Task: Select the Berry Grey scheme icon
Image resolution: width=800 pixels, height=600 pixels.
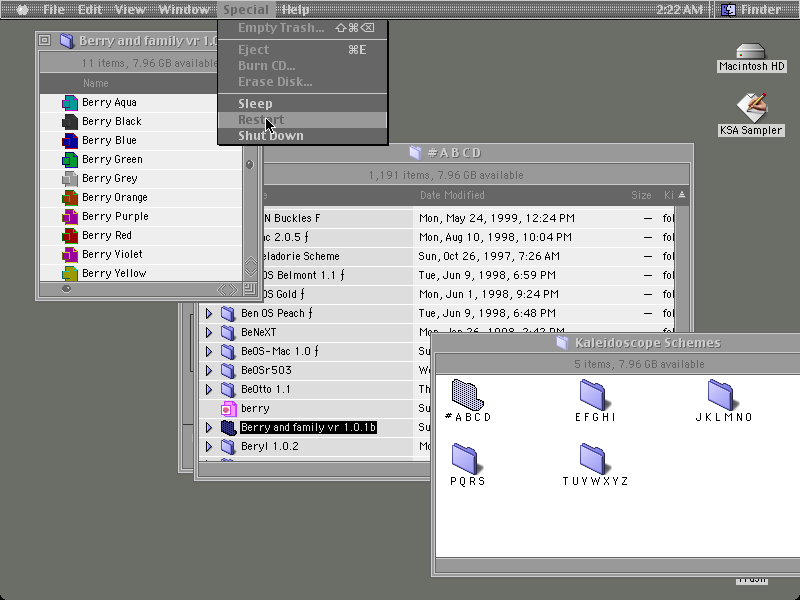Action: pyautogui.click(x=70, y=179)
